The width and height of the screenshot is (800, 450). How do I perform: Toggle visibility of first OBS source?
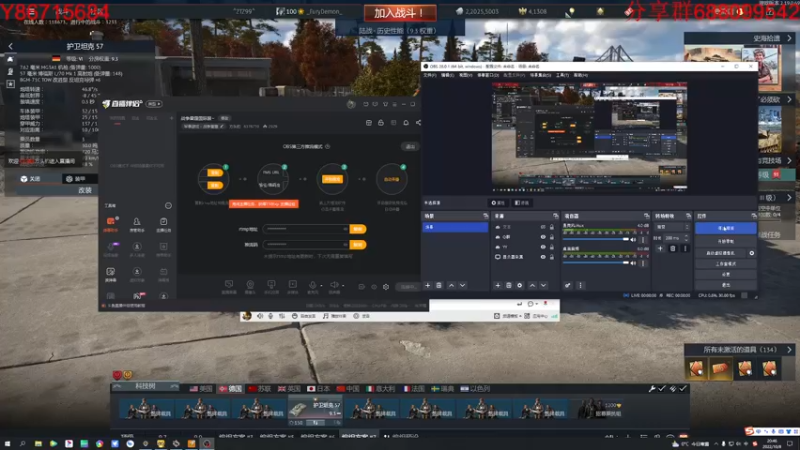(543, 227)
